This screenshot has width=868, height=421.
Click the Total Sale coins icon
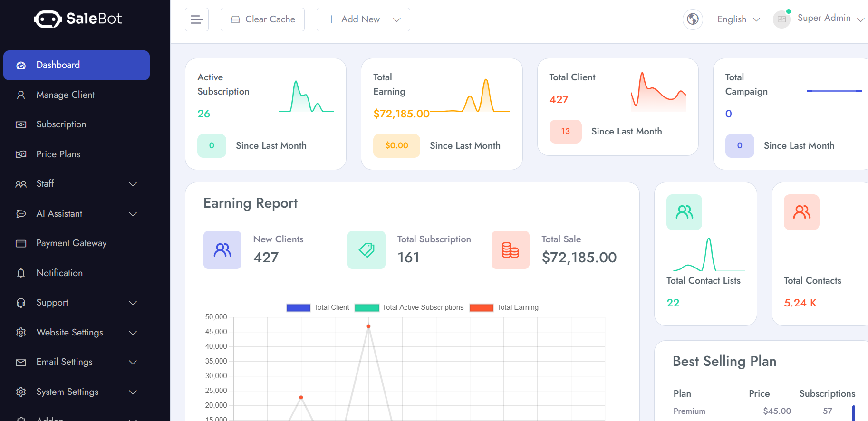pos(511,250)
